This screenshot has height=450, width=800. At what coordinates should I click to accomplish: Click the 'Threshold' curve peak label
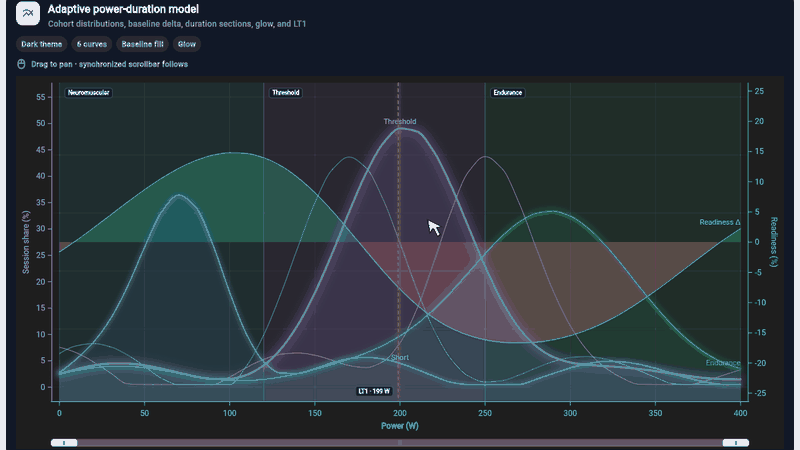point(400,121)
